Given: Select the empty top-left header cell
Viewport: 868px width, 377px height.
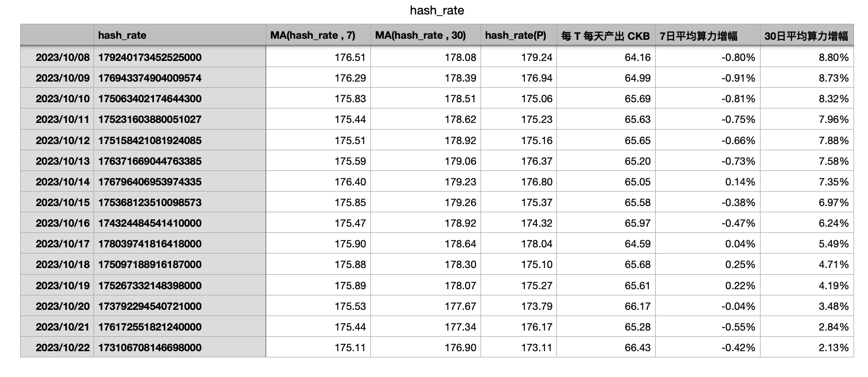Looking at the screenshot, I should (57, 35).
